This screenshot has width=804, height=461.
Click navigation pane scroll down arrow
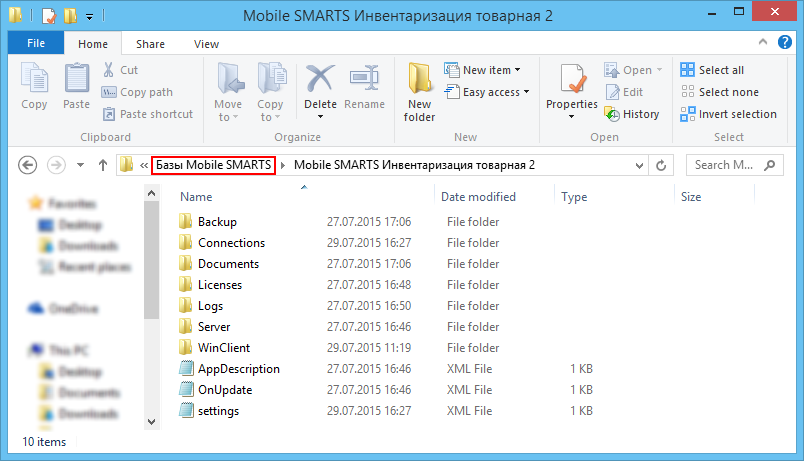click(151, 422)
